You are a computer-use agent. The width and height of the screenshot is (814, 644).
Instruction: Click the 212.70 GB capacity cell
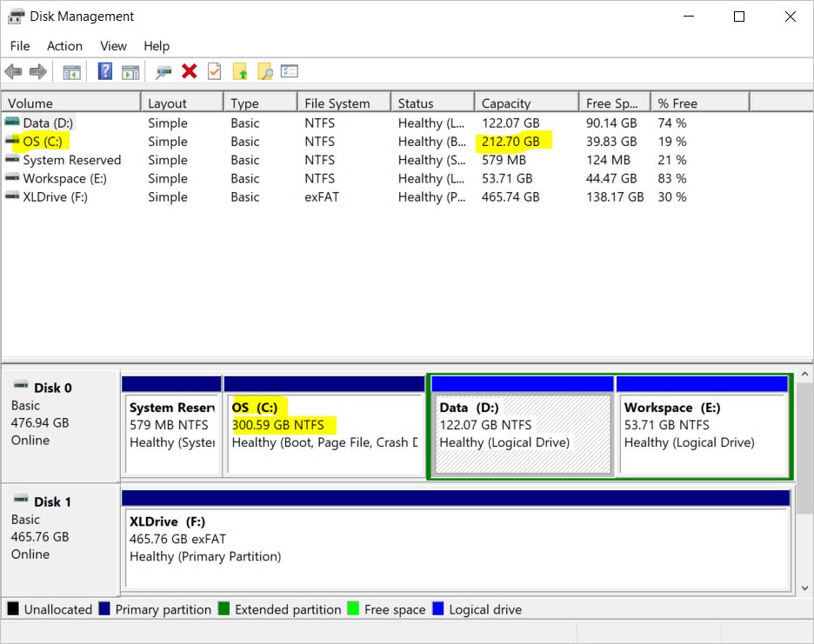[x=510, y=142]
